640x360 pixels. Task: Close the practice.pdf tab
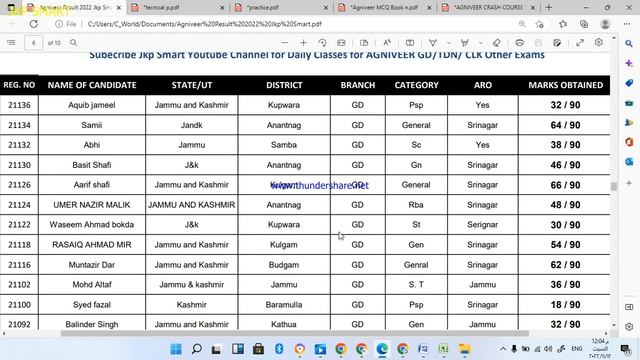click(326, 8)
